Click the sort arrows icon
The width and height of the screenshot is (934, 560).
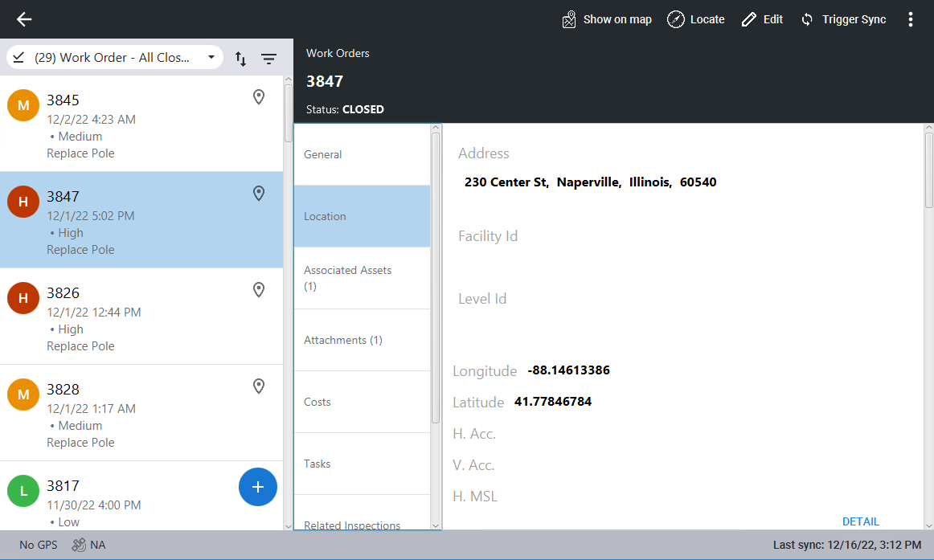[x=240, y=58]
